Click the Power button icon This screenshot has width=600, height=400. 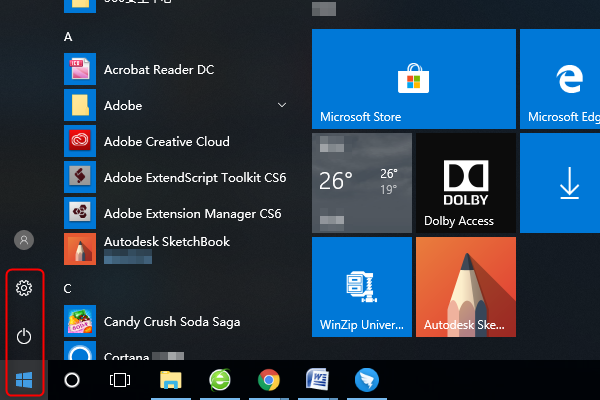25,336
